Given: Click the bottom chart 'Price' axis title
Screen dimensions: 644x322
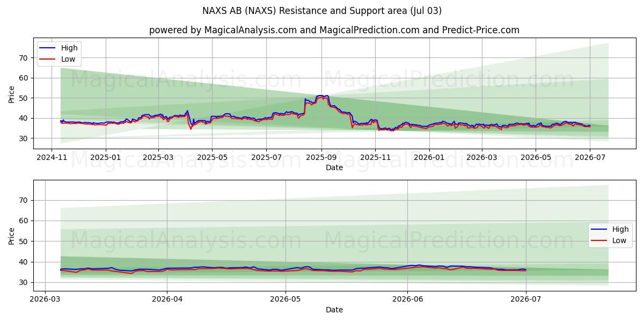Looking at the screenshot, I should pyautogui.click(x=12, y=236).
